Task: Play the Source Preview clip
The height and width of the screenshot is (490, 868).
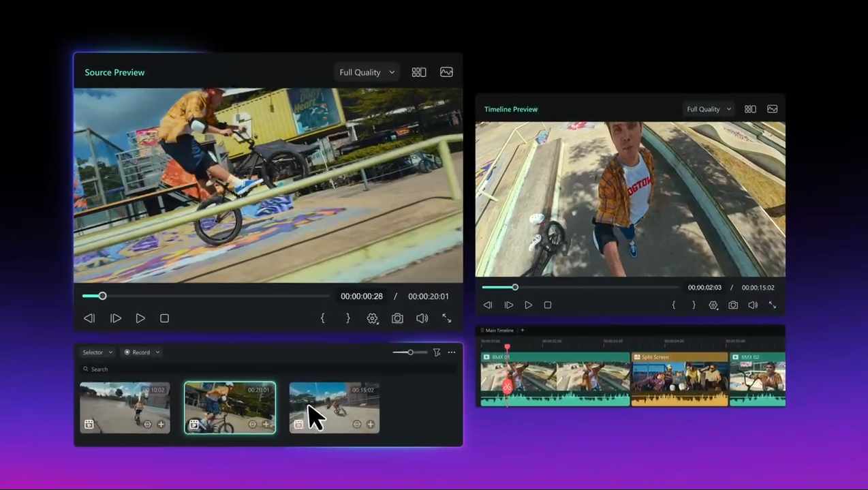Action: 140,318
